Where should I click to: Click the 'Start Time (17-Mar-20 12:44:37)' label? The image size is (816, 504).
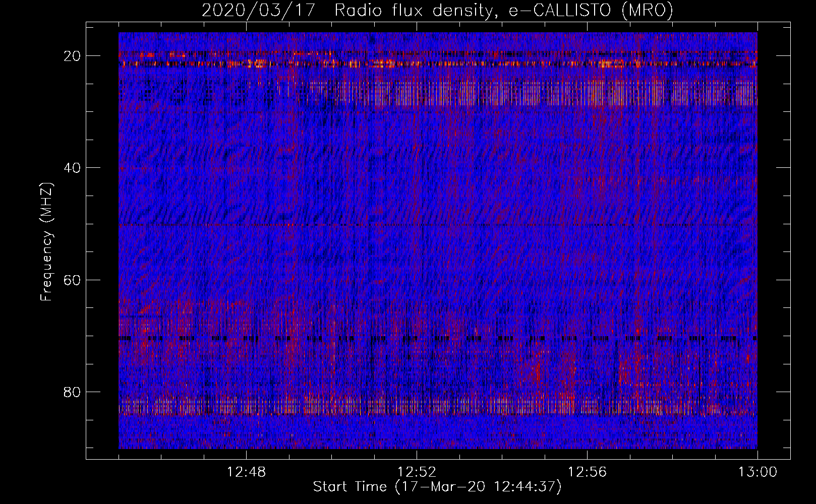437,487
